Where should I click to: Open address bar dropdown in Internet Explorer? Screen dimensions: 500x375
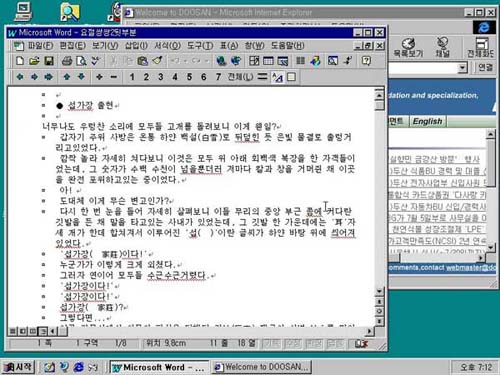(x=462, y=68)
